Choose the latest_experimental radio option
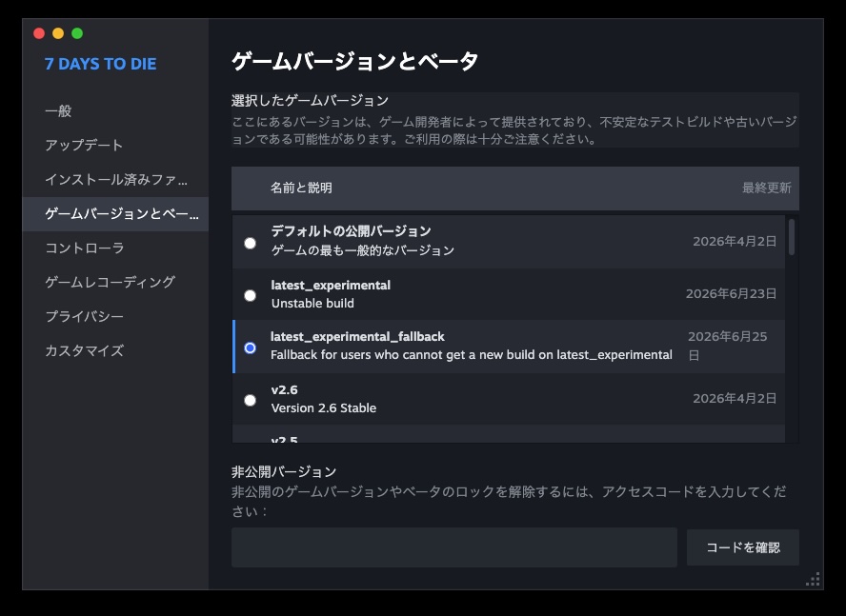Image resolution: width=846 pixels, height=616 pixels. 250,295
